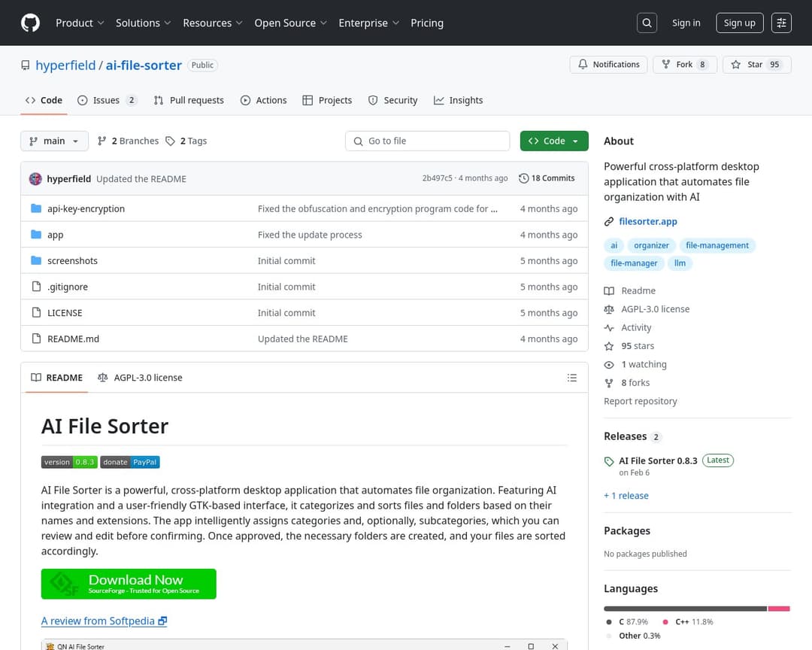812x650 pixels.
Task: Open the AI File Sorter 0.8.3 release
Action: pyautogui.click(x=658, y=461)
